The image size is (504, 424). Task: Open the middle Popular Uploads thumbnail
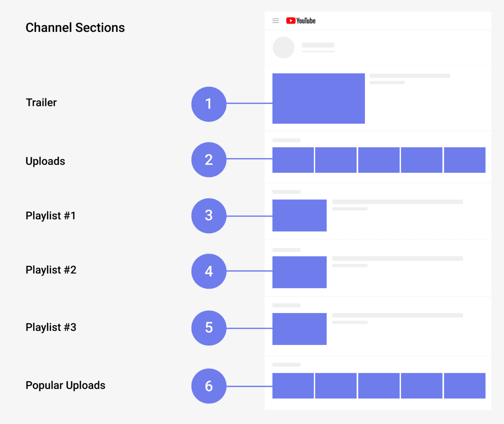point(379,386)
